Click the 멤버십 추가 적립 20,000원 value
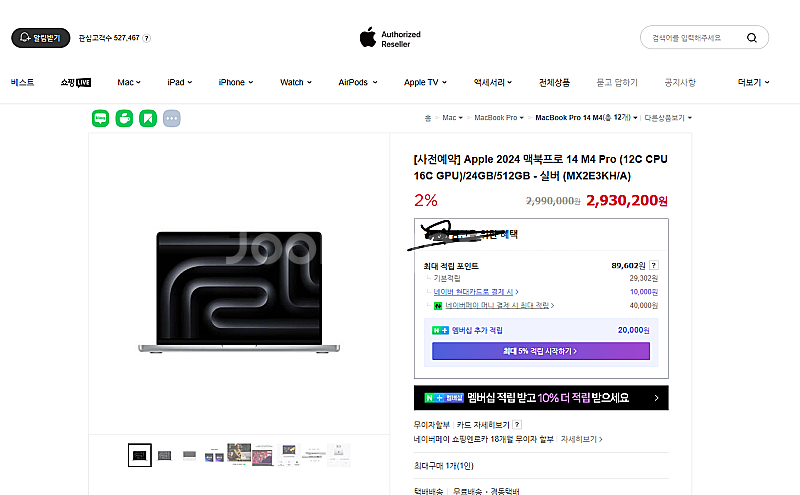The height and width of the screenshot is (495, 800). coord(633,330)
